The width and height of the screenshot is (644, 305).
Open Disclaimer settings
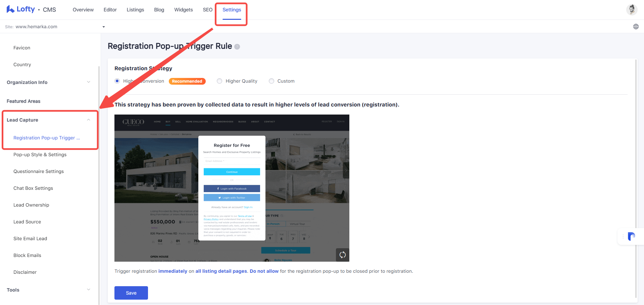(x=25, y=272)
